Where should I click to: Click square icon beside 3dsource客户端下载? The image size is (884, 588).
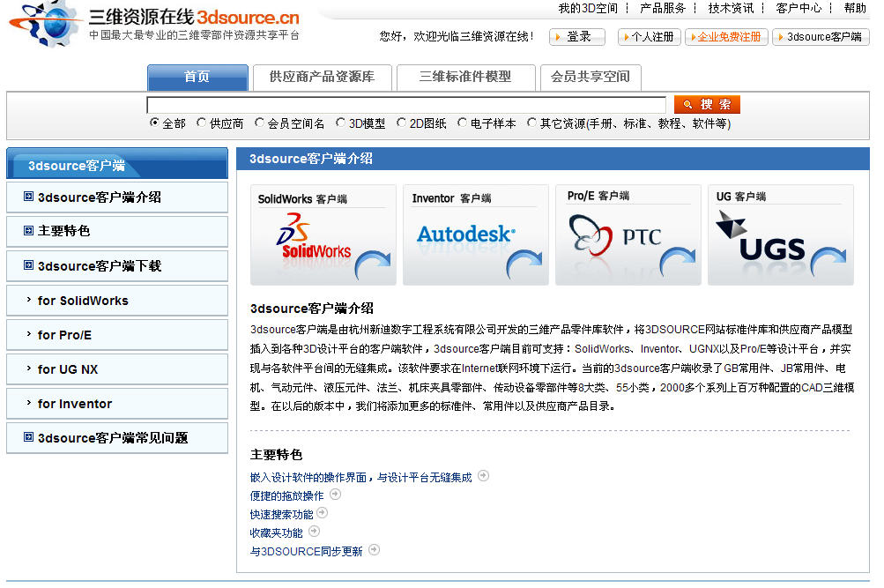pyautogui.click(x=28, y=265)
